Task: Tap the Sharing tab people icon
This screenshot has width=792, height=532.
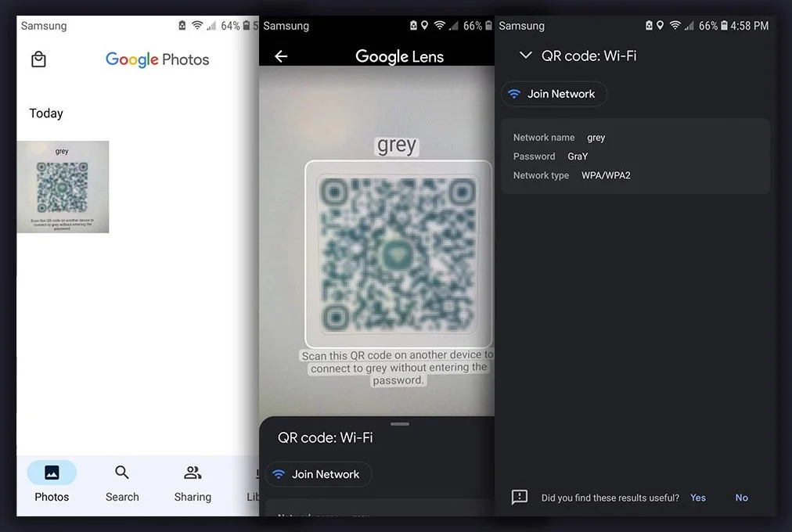Action: (193, 473)
